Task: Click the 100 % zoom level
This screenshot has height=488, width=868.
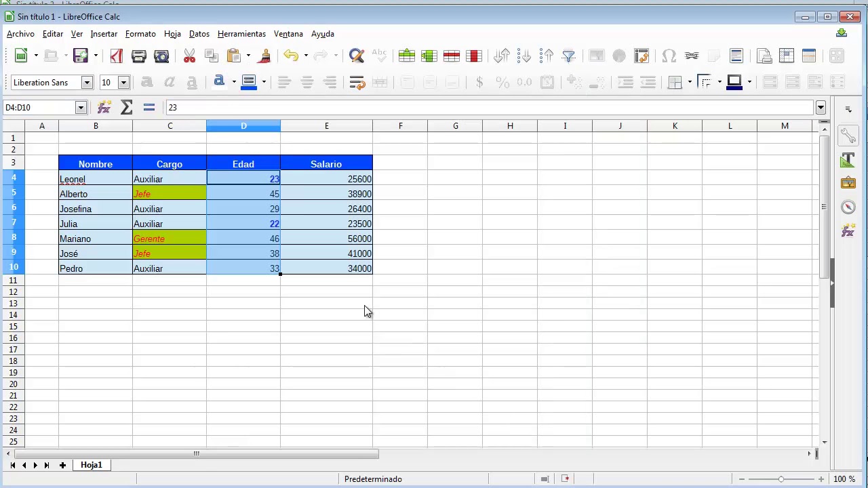Action: (x=844, y=479)
